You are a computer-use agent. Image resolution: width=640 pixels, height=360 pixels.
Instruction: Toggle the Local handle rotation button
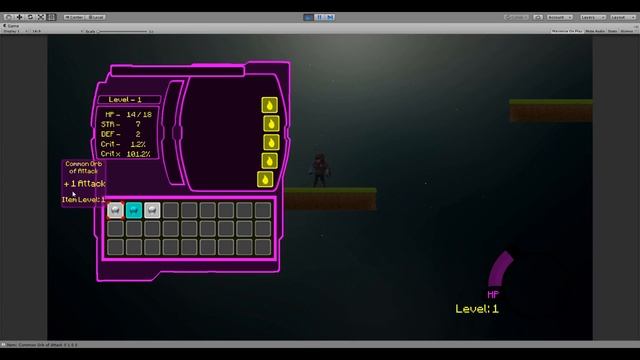(x=96, y=17)
